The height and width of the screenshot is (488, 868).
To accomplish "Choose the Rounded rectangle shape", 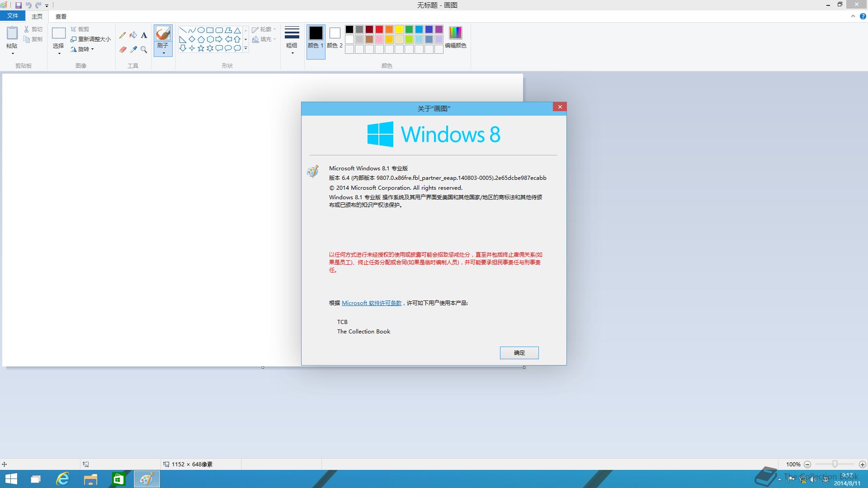I will (x=219, y=30).
